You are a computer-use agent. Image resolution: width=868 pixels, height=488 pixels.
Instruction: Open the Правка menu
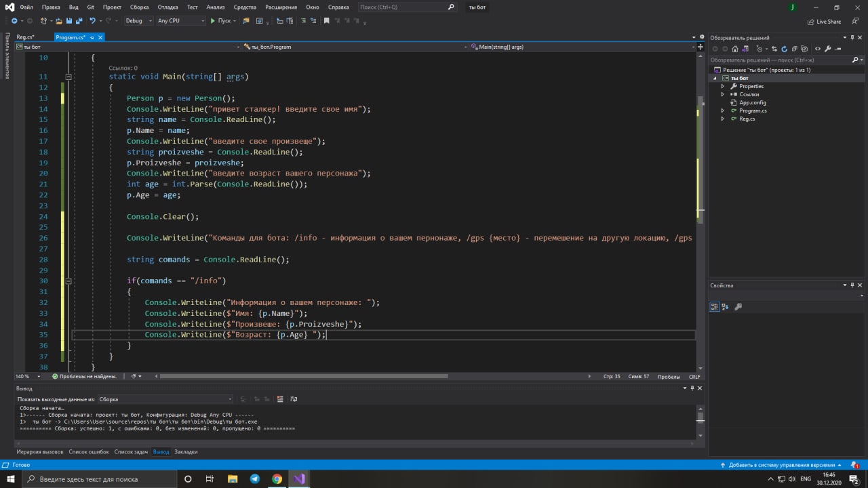(51, 7)
